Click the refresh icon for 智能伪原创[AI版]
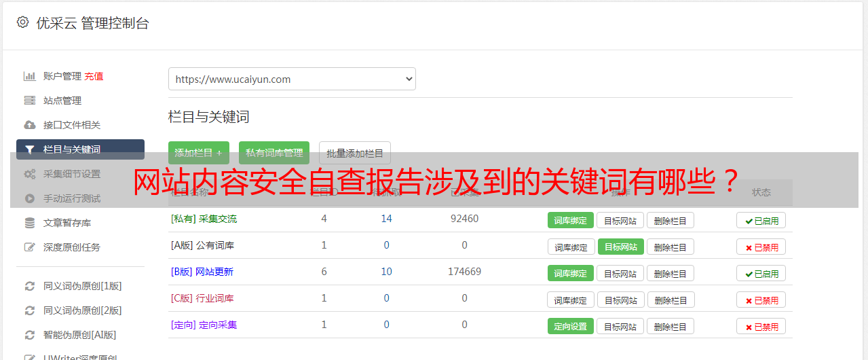The image size is (868, 360). pyautogui.click(x=30, y=335)
